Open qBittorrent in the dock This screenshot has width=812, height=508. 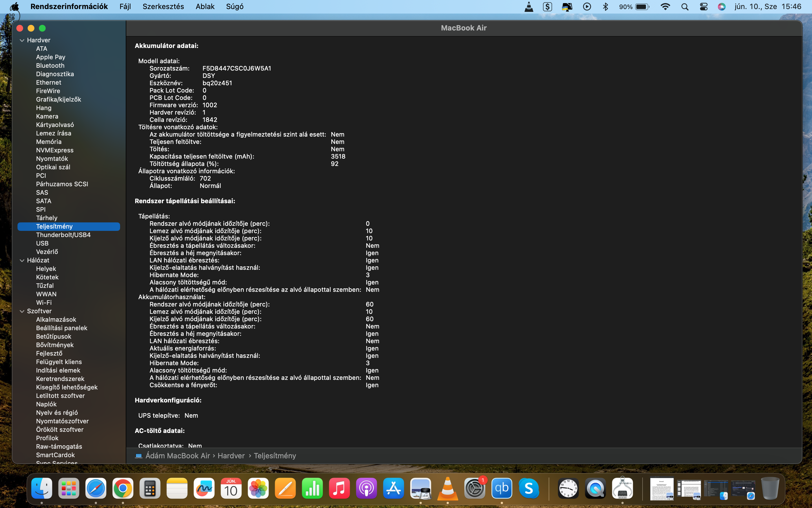point(502,488)
